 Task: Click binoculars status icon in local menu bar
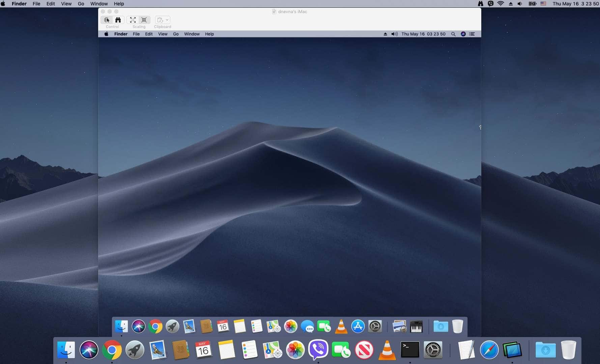click(480, 4)
